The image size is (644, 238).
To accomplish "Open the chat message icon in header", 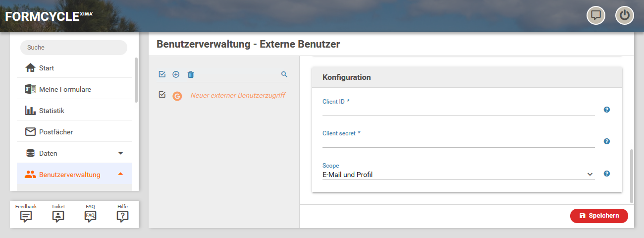I will click(x=596, y=15).
